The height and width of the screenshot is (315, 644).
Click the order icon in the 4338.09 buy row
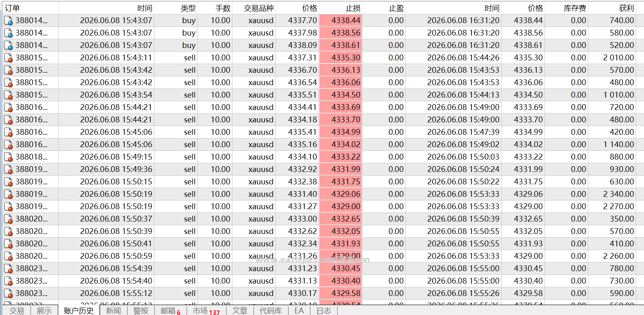pyautogui.click(x=8, y=45)
